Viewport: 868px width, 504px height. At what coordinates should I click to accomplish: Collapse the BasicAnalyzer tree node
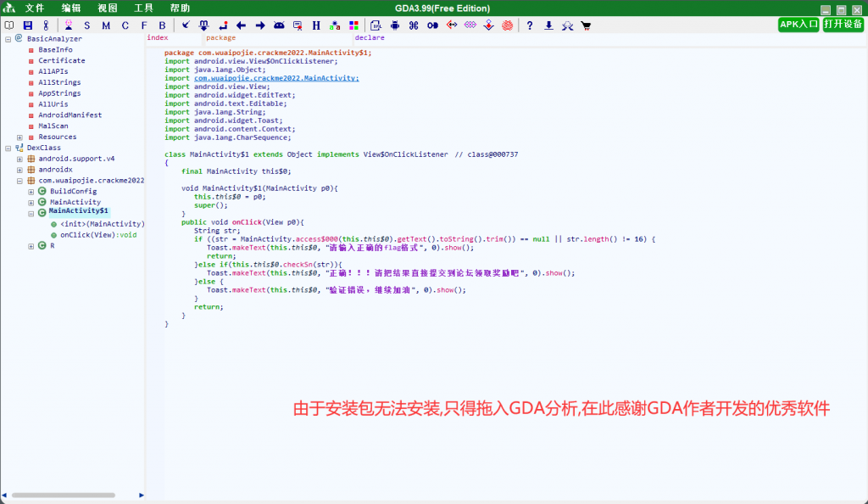(8, 39)
